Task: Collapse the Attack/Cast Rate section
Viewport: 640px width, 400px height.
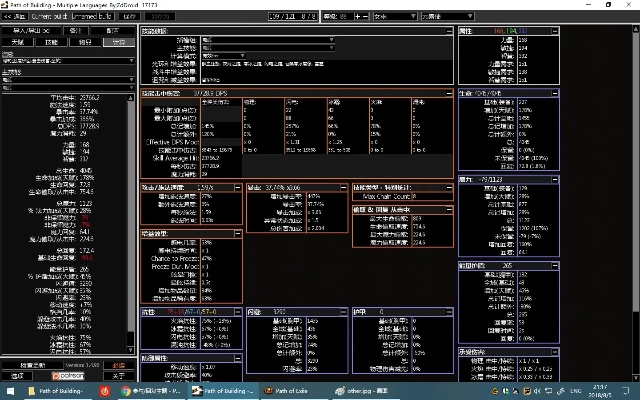Action: point(238,187)
